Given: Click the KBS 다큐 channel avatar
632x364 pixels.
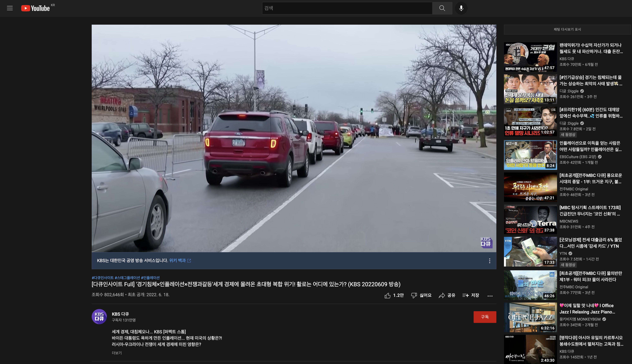Looking at the screenshot, I should pos(99,316).
